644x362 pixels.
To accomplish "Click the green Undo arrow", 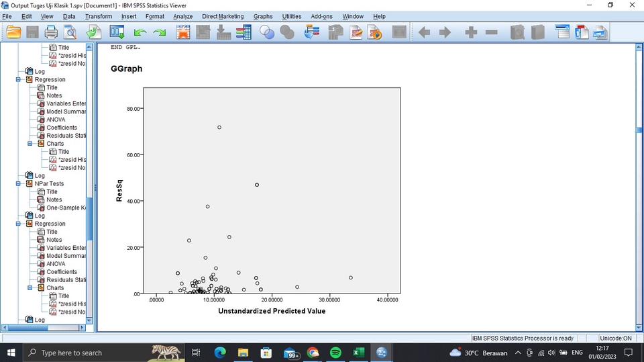I will click(140, 32).
